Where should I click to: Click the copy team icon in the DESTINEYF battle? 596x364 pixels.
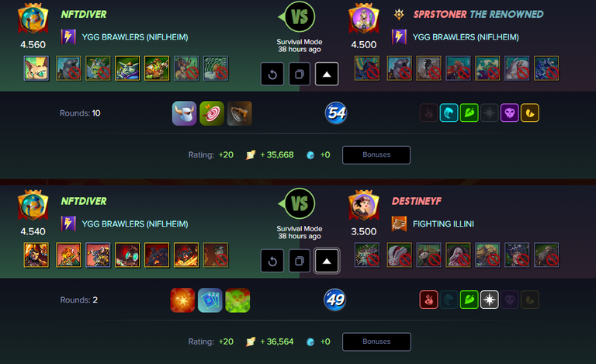pos(300,261)
